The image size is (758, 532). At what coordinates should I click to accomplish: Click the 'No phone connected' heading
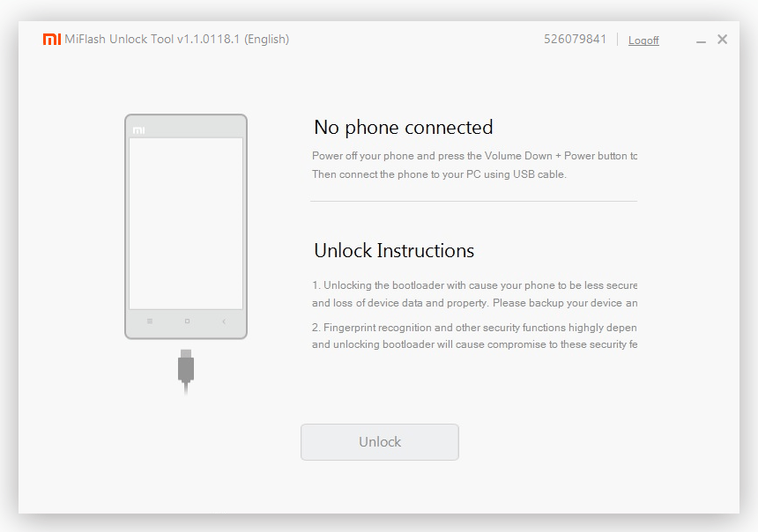tap(404, 128)
